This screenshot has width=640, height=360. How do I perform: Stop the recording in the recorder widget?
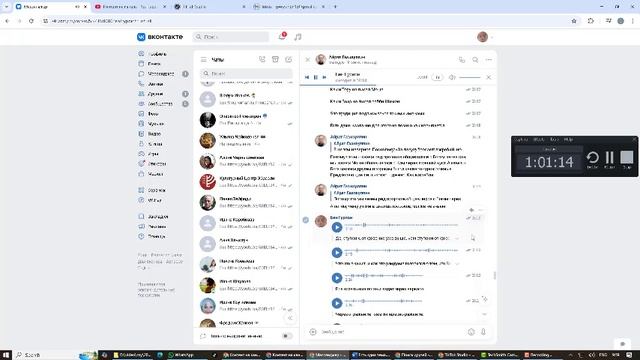pyautogui.click(x=627, y=158)
